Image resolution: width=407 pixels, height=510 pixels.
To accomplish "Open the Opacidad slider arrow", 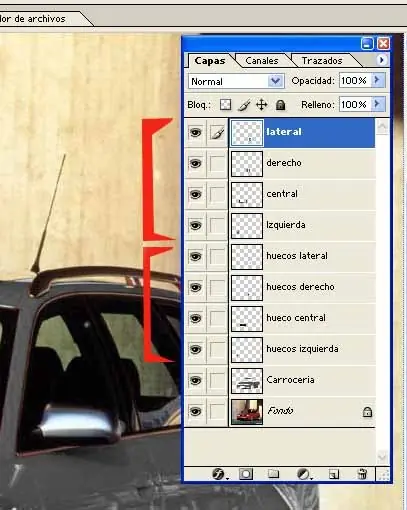I will coord(377,80).
